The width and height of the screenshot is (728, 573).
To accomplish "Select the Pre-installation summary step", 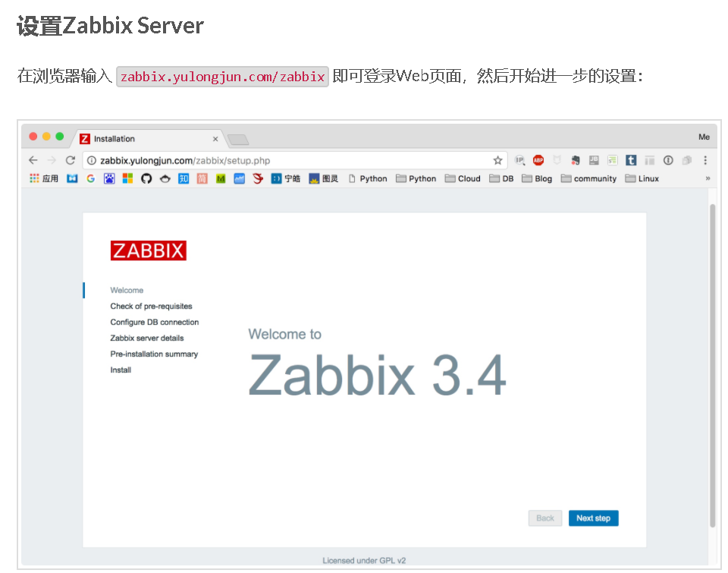I will coord(154,354).
